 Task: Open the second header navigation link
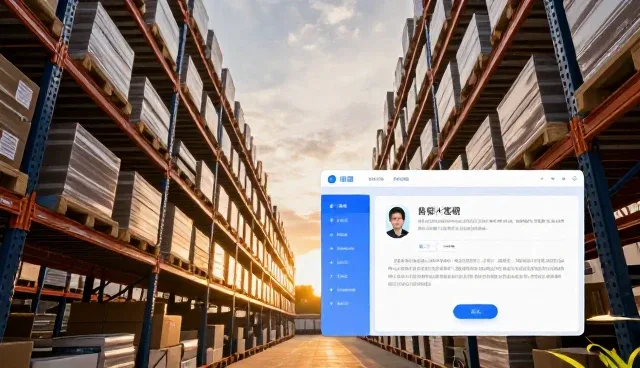pos(401,179)
